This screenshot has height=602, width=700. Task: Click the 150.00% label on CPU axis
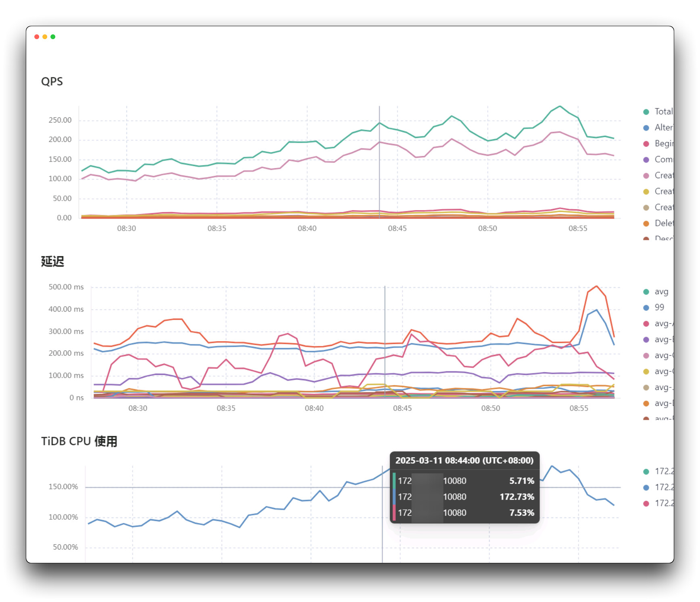[63, 487]
